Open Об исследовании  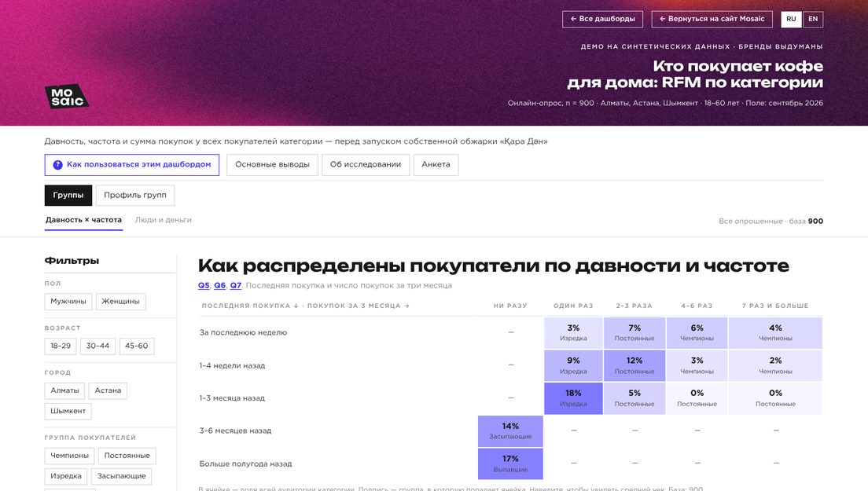pos(366,165)
